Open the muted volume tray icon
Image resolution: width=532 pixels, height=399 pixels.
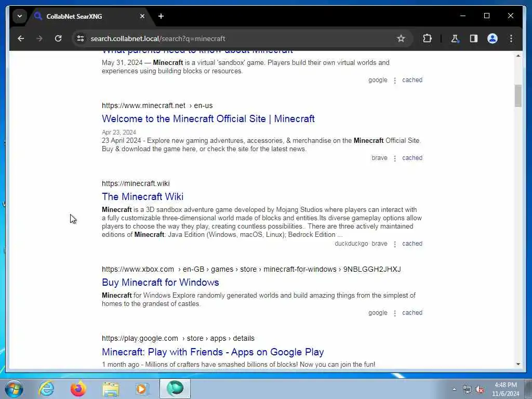pos(480,390)
